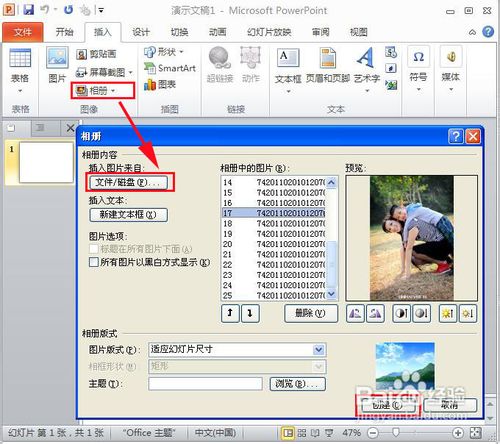This screenshot has height=444, width=500.
Task: Insert SmartArt graphic
Action: click(x=170, y=68)
